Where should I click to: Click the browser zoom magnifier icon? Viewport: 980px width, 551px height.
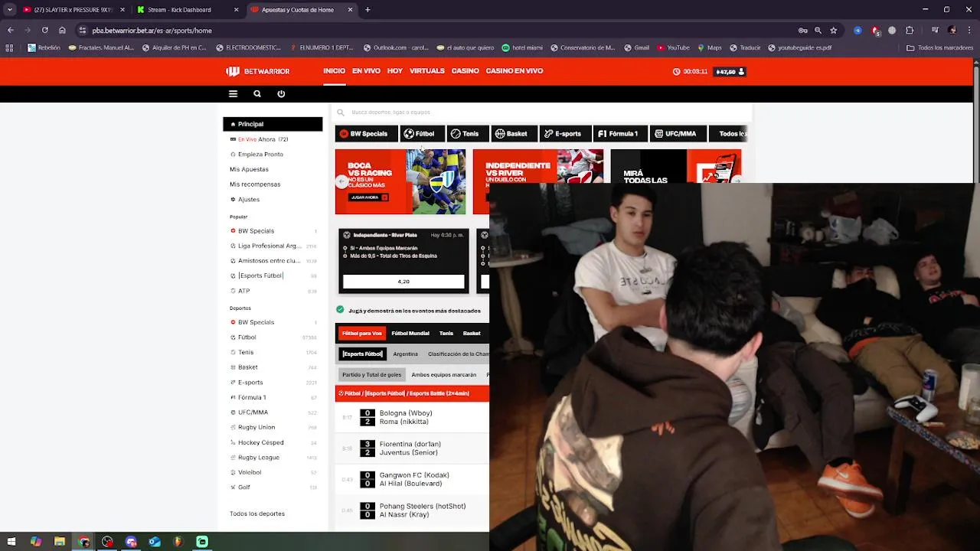(x=818, y=31)
